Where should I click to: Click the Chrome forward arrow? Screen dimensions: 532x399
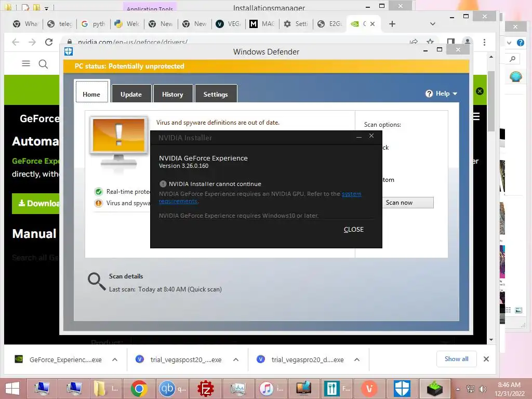(x=32, y=42)
